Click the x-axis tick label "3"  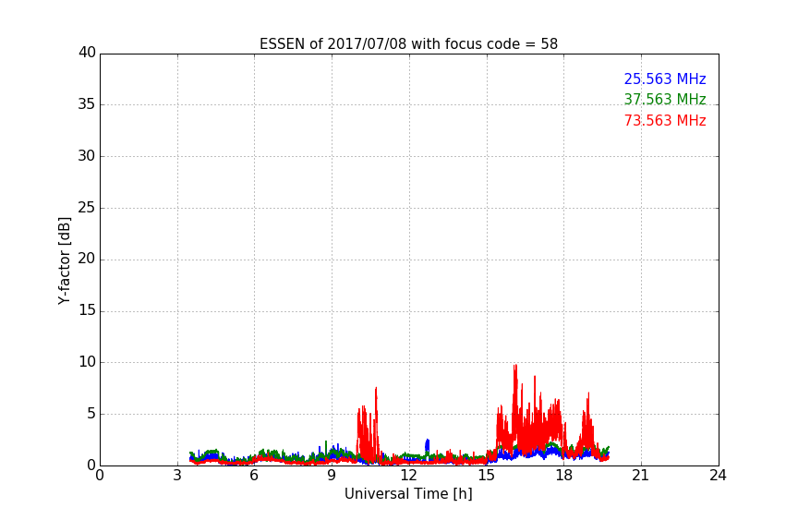click(x=177, y=476)
